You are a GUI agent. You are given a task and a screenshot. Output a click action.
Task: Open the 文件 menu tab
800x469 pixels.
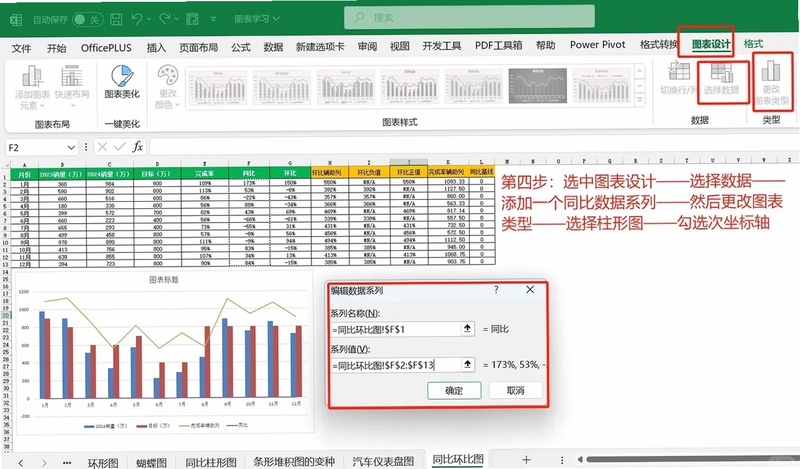pos(21,48)
